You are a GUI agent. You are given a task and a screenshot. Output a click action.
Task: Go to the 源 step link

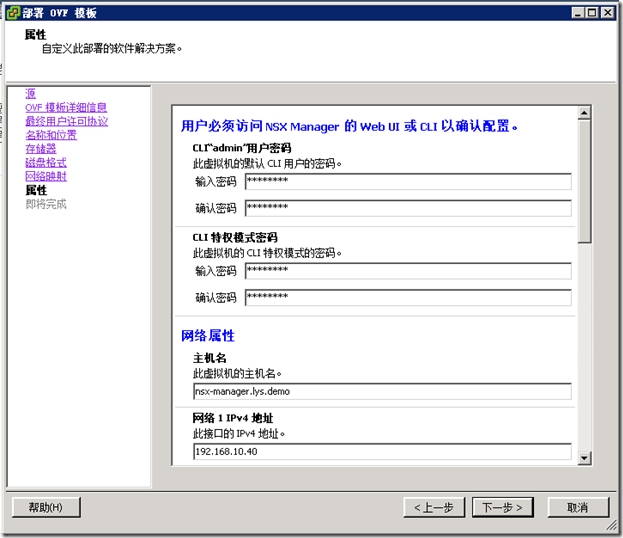click(31, 94)
